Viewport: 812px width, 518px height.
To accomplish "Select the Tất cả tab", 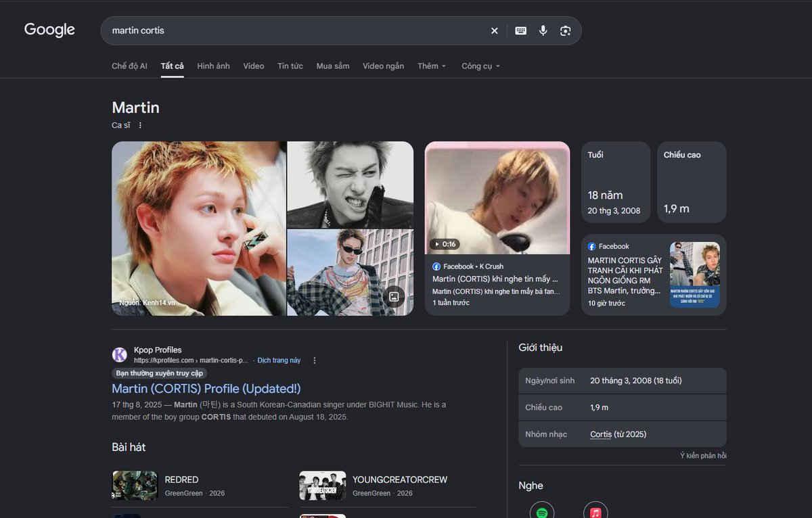I will pos(173,66).
